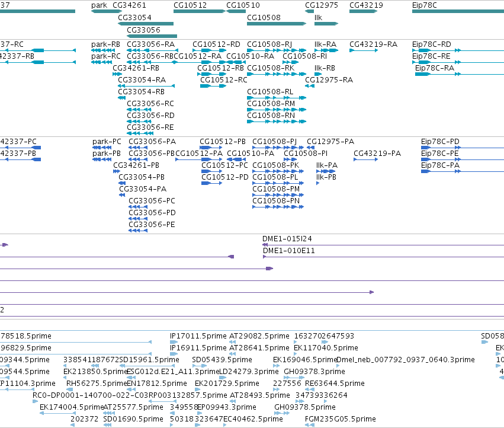Open transcript CG10512-RD
504x428 pixels.
click(x=216, y=44)
